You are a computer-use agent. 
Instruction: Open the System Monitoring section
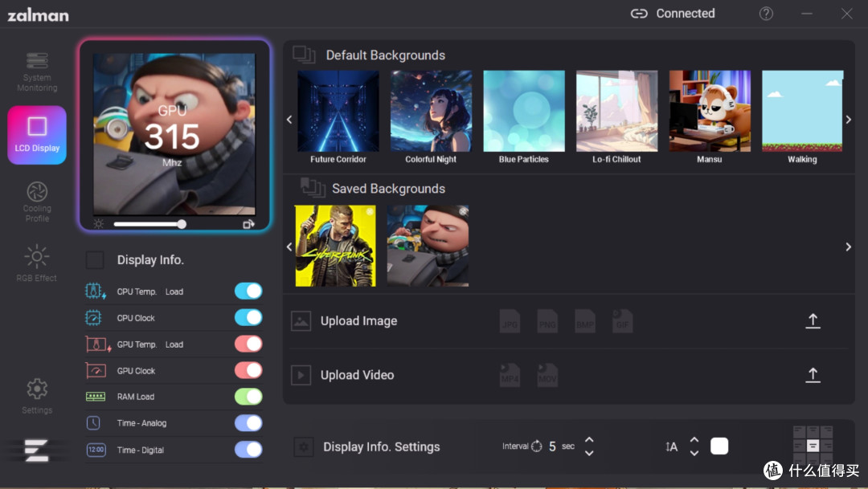(x=37, y=72)
